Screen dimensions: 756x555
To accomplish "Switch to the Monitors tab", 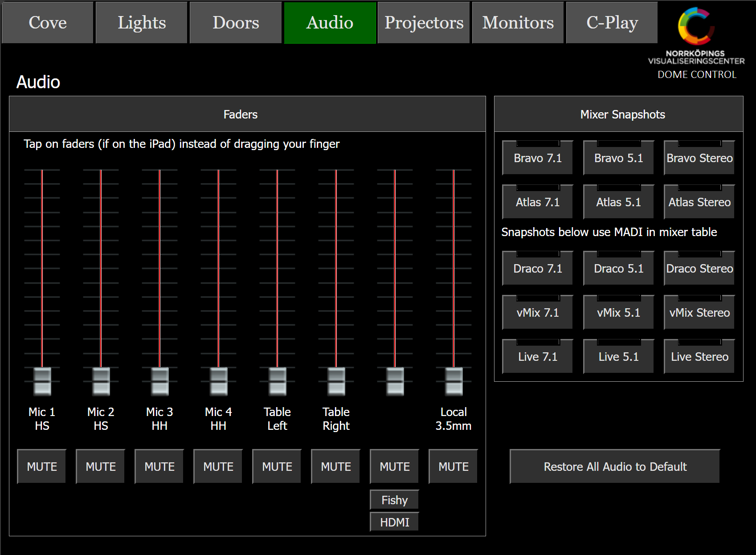I will (x=518, y=23).
